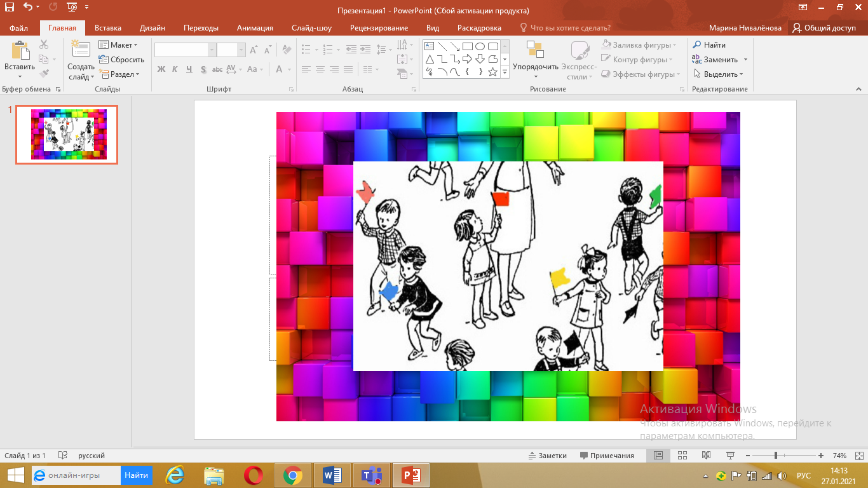This screenshot has width=868, height=488.
Task: Click the spell check icon in status bar
Action: point(62,456)
